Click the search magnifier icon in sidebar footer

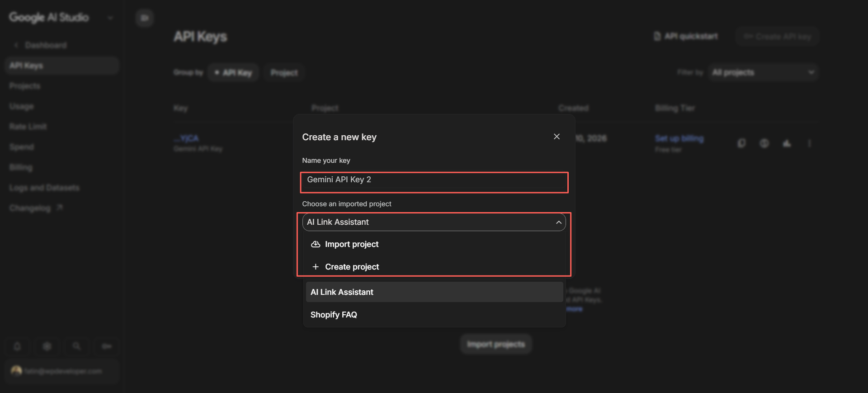pos(77,346)
